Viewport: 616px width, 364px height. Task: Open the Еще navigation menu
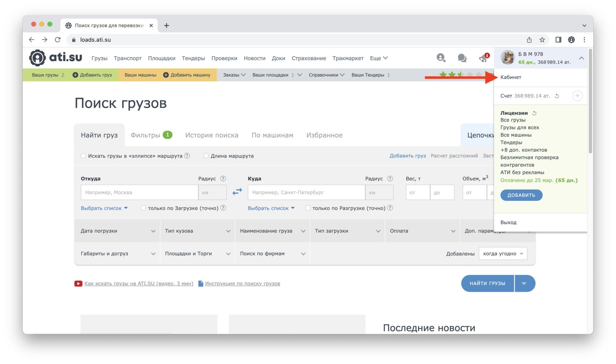[x=379, y=58]
